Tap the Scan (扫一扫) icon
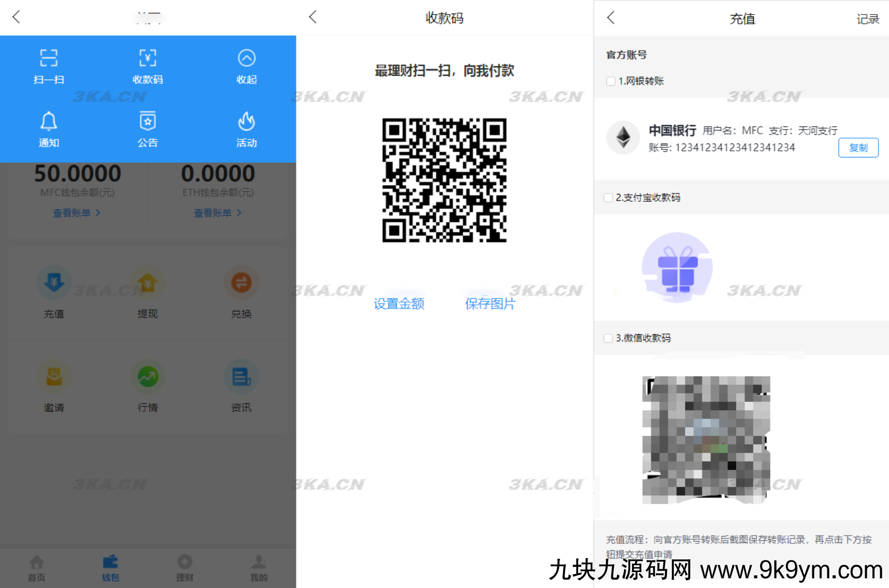This screenshot has width=889, height=588. click(48, 58)
